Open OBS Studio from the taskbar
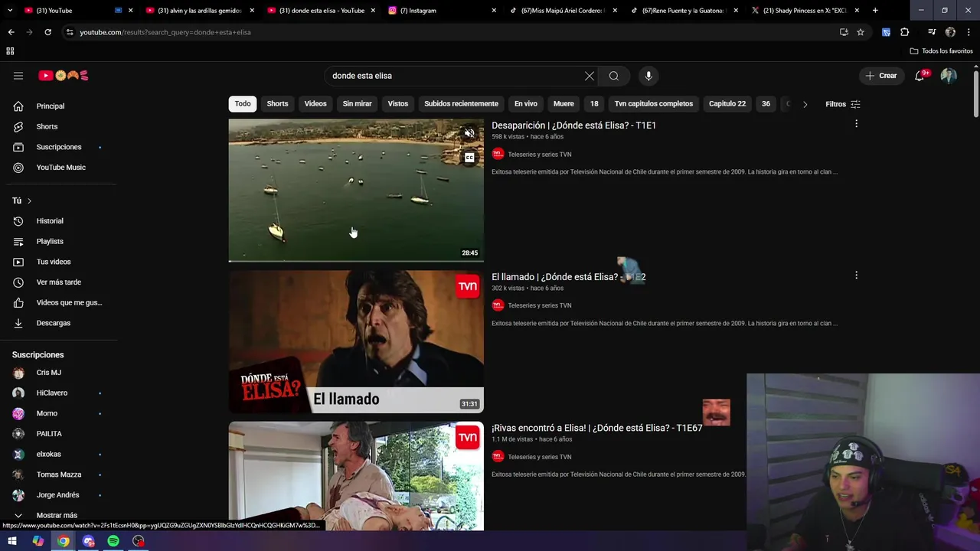 (139, 541)
